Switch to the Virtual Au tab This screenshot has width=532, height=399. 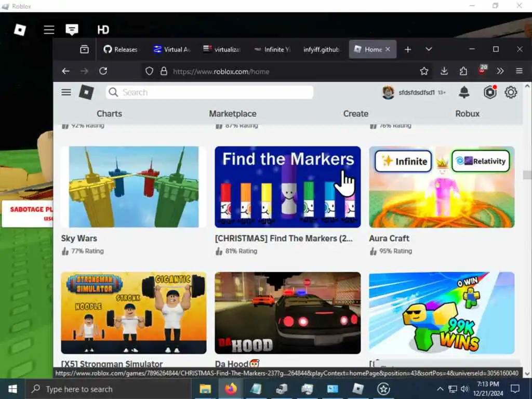(172, 49)
